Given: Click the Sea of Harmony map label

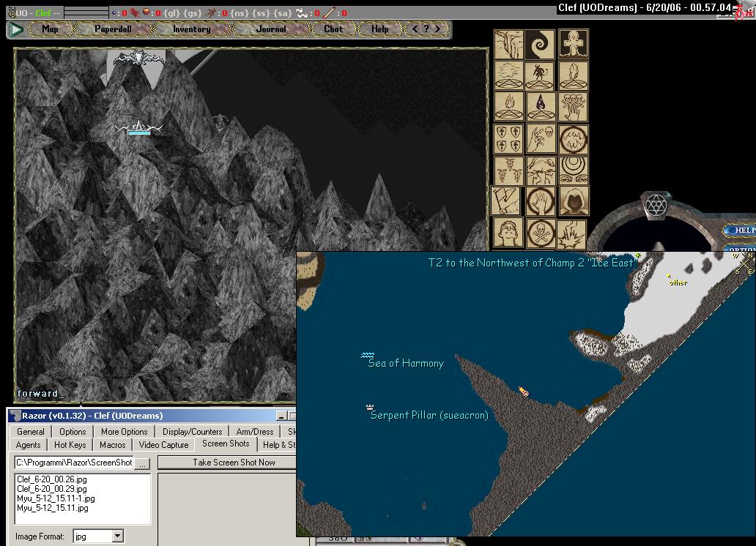Looking at the screenshot, I should click(x=406, y=363).
